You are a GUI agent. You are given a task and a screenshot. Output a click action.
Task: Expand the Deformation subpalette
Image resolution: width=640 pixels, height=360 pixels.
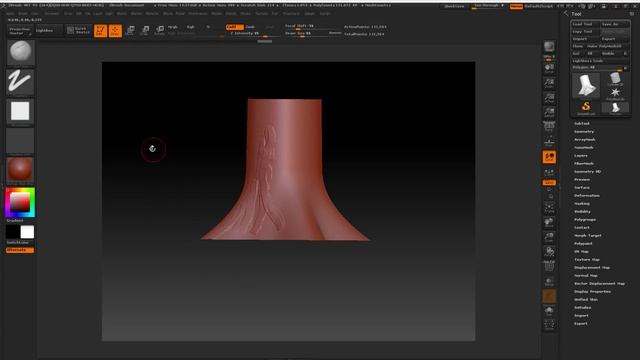tap(587, 196)
